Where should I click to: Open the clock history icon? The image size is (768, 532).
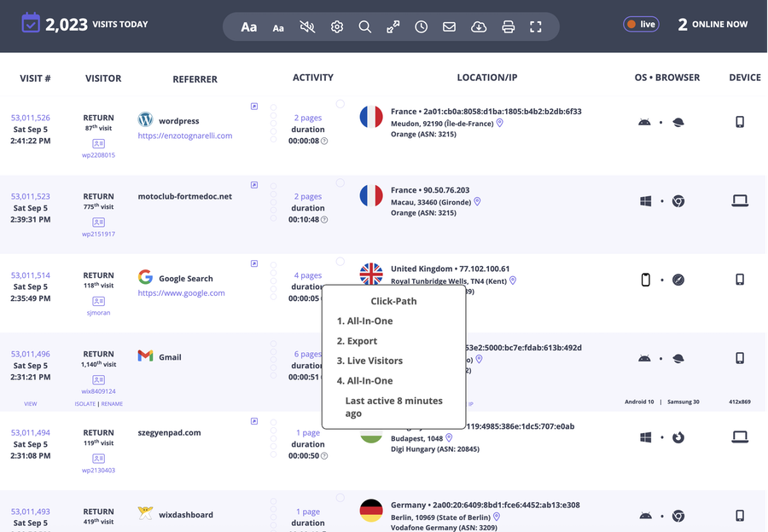tap(422, 27)
